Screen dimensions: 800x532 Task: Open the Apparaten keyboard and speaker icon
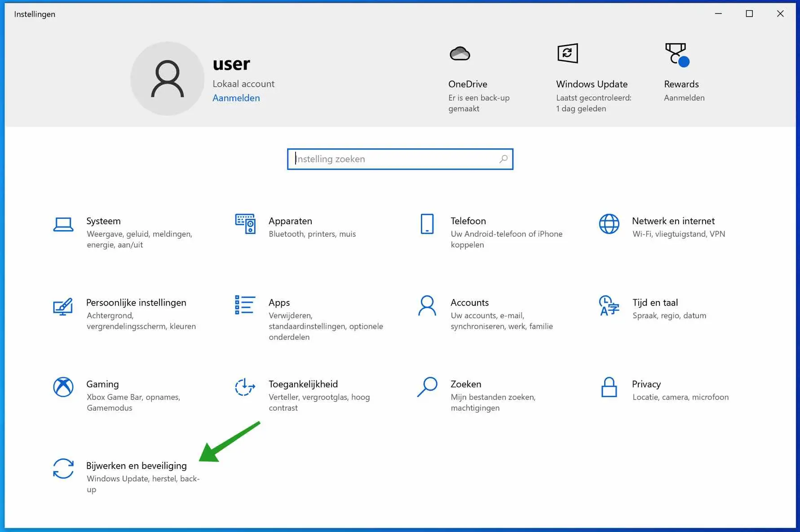coord(245,224)
